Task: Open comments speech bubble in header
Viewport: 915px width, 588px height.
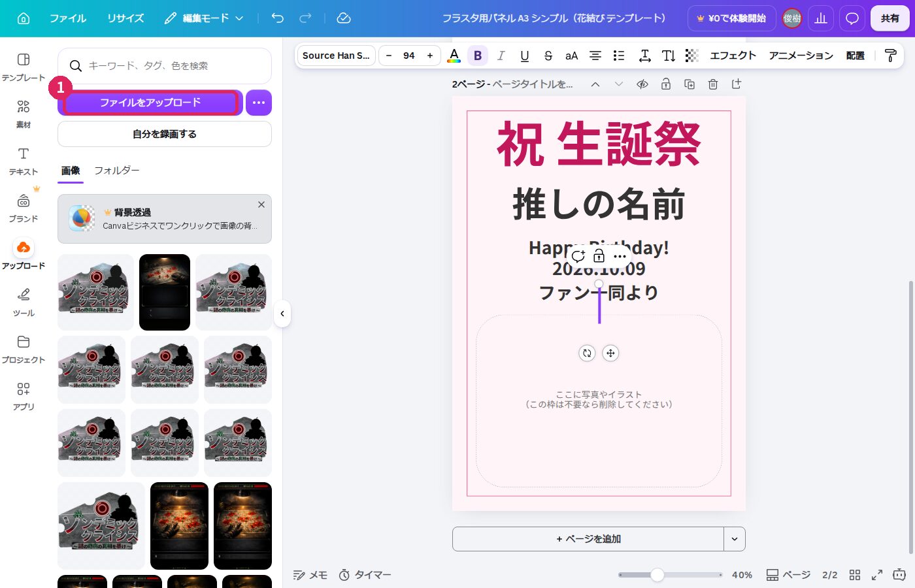Action: 852,18
